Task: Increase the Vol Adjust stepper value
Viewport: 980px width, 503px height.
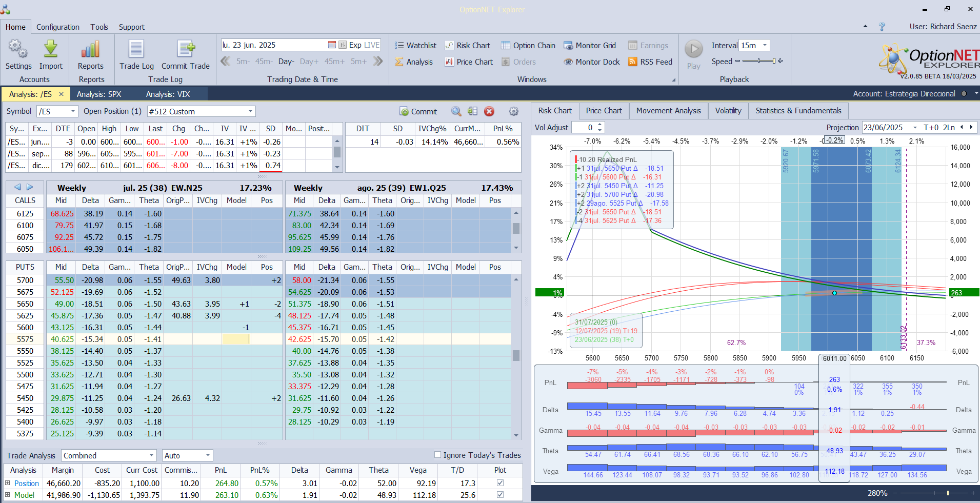Action: (x=600, y=125)
